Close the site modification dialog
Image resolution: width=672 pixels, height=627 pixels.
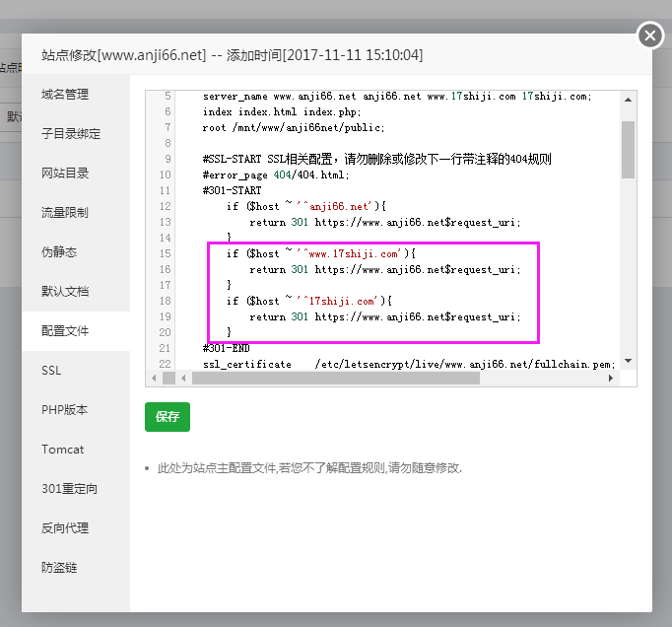click(x=650, y=35)
